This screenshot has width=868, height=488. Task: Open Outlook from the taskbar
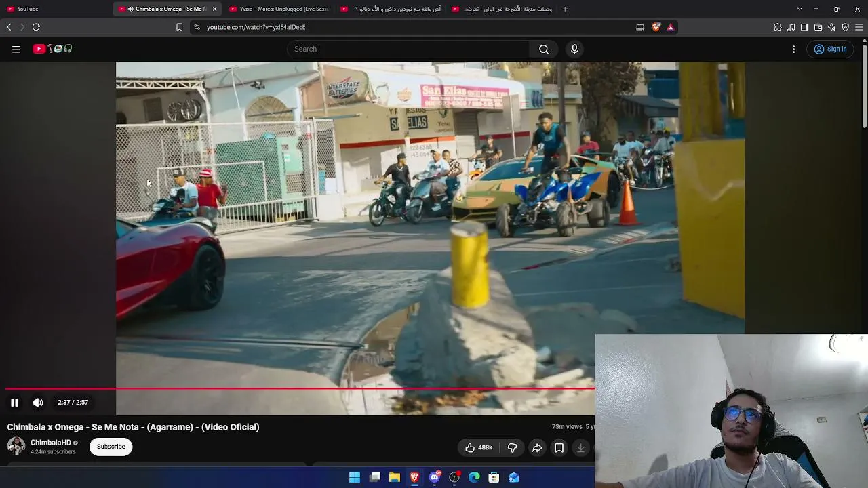(x=514, y=478)
